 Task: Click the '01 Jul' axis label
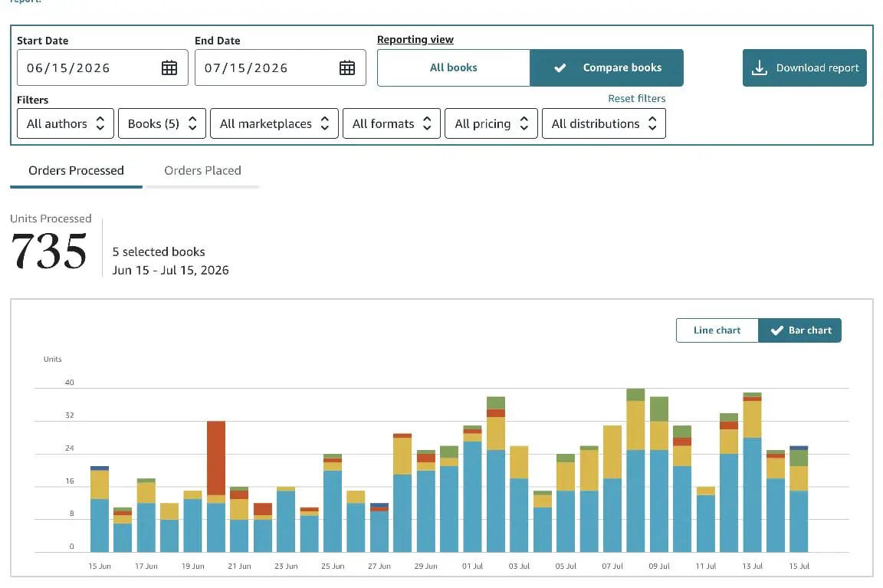click(x=472, y=566)
